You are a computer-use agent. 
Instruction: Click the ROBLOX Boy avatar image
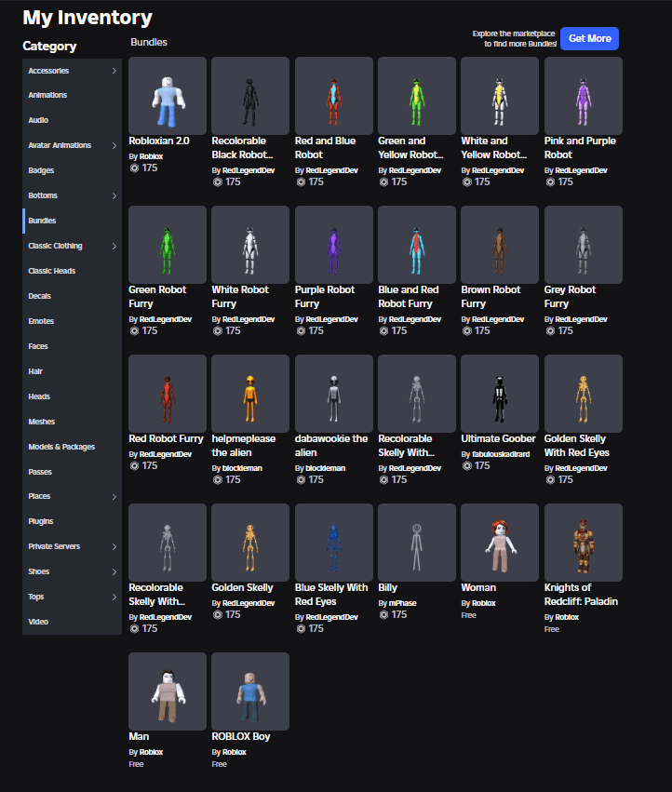coord(250,691)
